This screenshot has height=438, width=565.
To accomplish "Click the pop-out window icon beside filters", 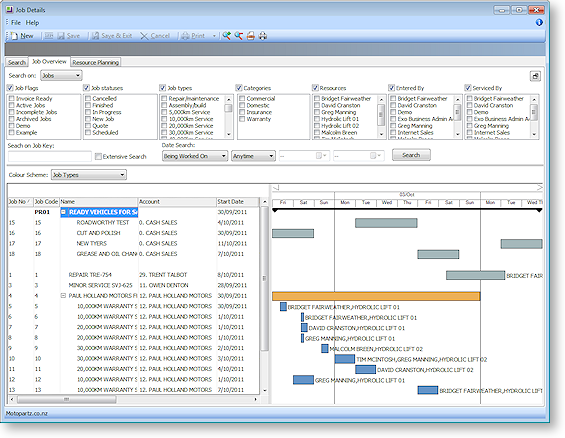I will pyautogui.click(x=535, y=76).
